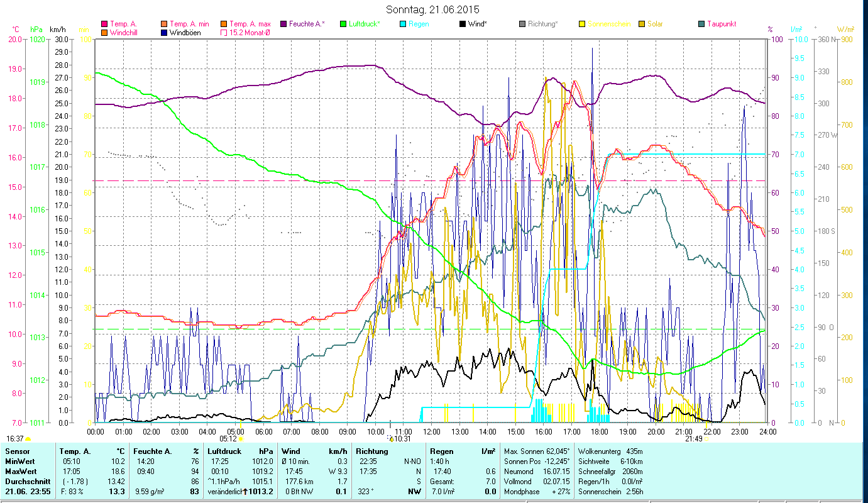Click the green Luftdruck* legend swatch

(343, 24)
